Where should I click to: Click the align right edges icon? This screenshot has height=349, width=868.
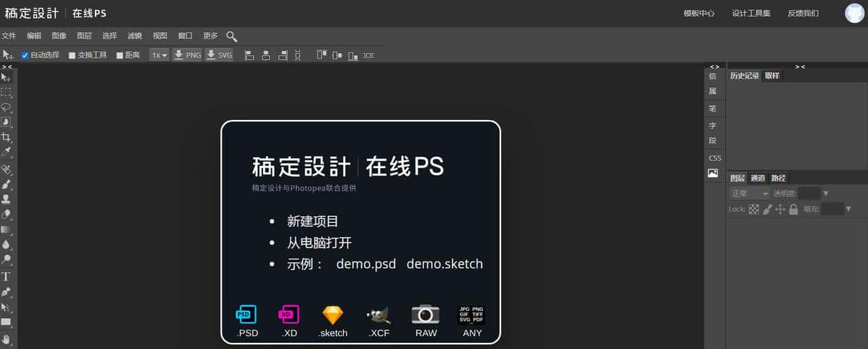tap(282, 55)
